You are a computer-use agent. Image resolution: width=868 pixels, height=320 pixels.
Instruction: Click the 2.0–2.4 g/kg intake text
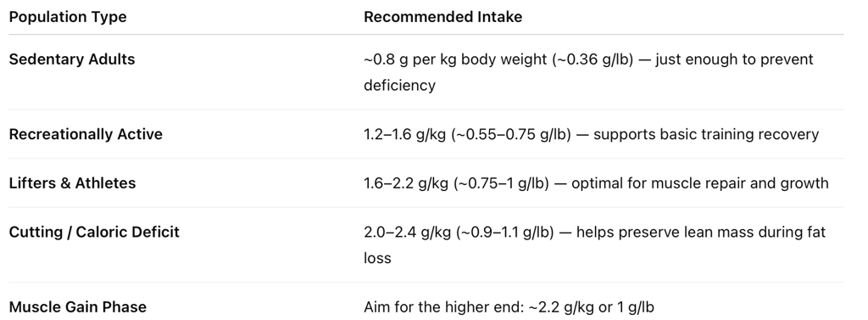pos(407,232)
